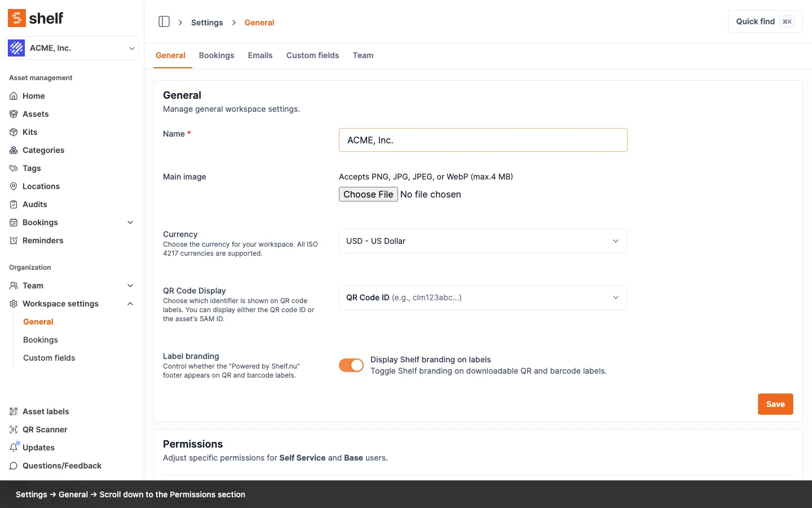Viewport: 812px width, 508px height.
Task: Open the Tags page
Action: (x=32, y=168)
